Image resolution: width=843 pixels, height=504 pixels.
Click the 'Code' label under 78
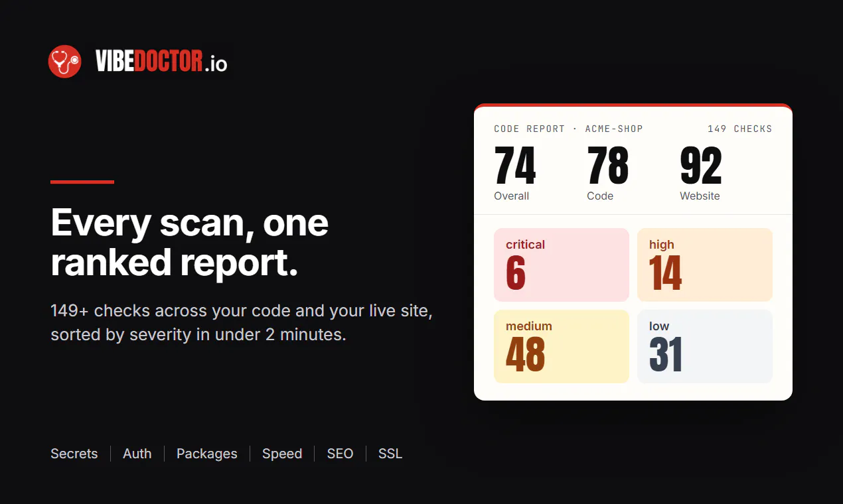[x=600, y=196]
